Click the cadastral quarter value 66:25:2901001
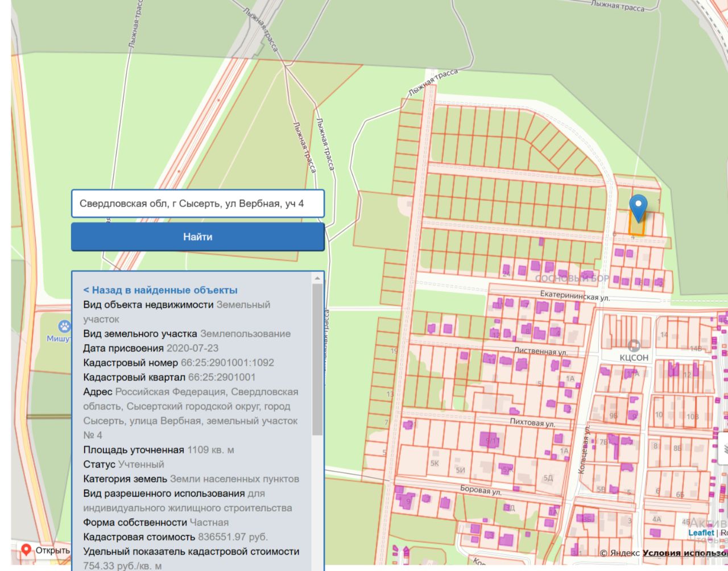728x571 pixels. tap(222, 377)
